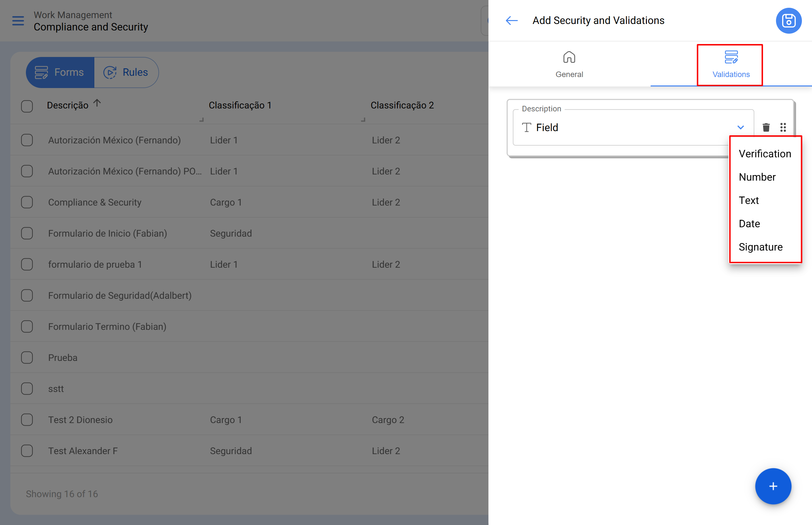Click the Descrição sort arrow
812x525 pixels.
click(97, 103)
